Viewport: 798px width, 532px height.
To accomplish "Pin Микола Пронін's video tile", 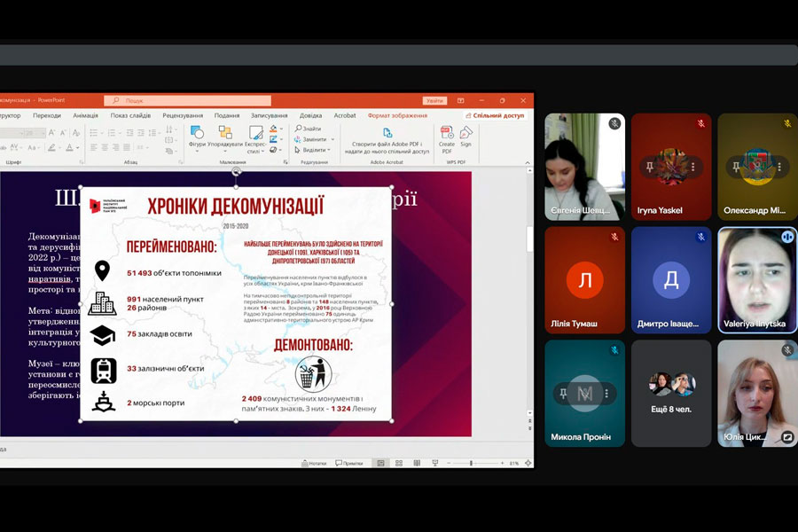I will pyautogui.click(x=563, y=394).
